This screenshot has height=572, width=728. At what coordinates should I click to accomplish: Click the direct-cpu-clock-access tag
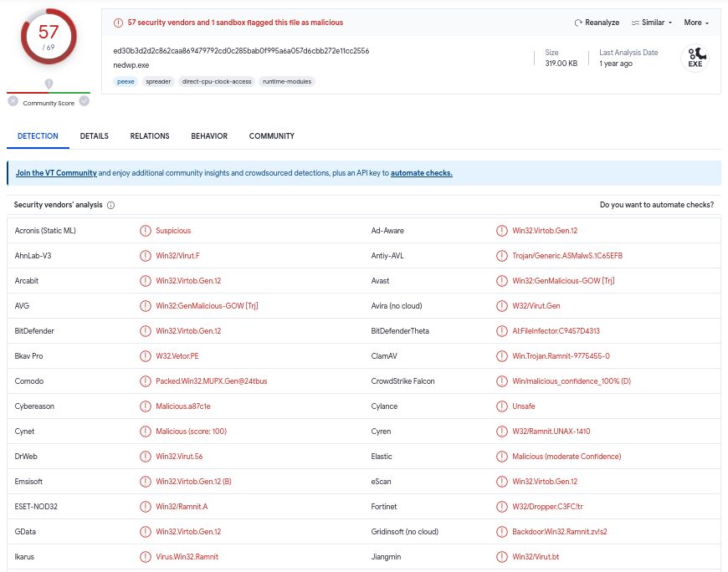click(216, 81)
